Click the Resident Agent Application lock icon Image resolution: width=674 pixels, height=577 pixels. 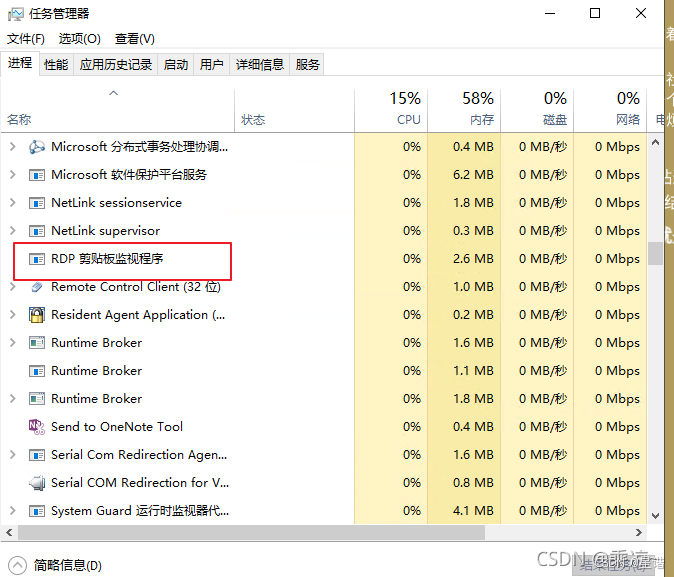click(x=37, y=315)
